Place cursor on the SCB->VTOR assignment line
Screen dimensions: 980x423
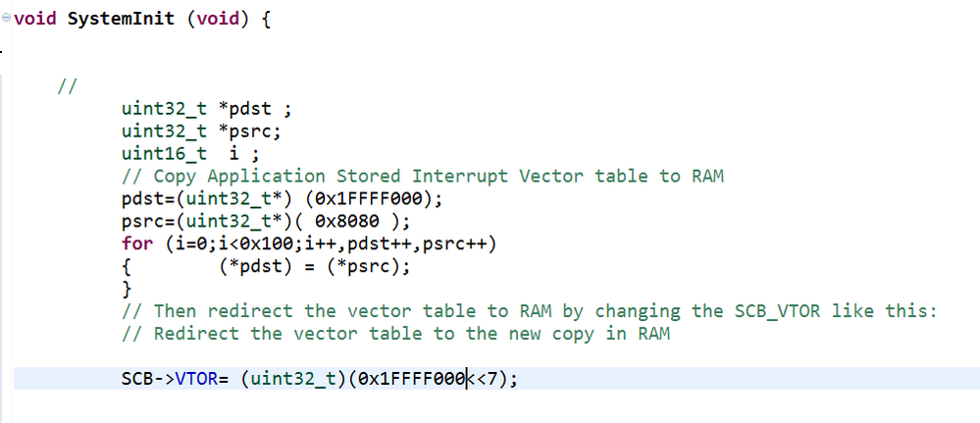point(497,379)
